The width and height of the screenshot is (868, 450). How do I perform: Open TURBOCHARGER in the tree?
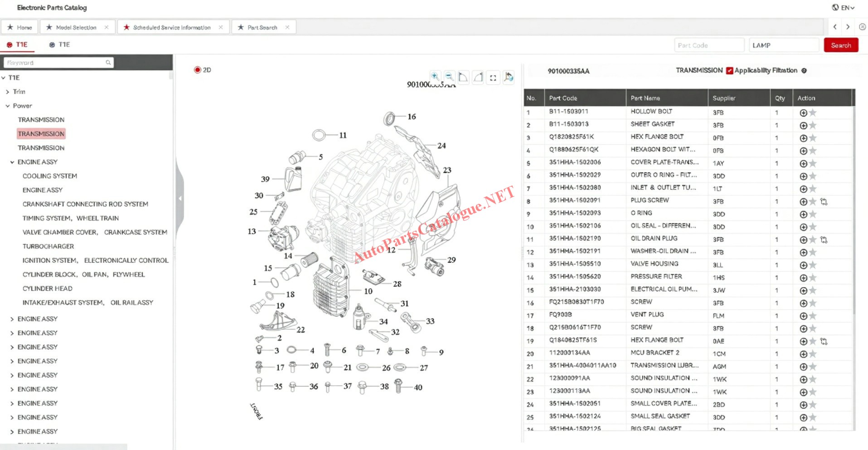(48, 246)
